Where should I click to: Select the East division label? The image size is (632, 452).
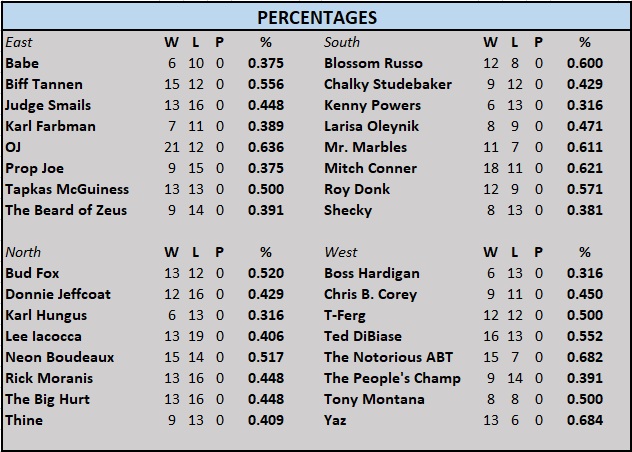18,42
